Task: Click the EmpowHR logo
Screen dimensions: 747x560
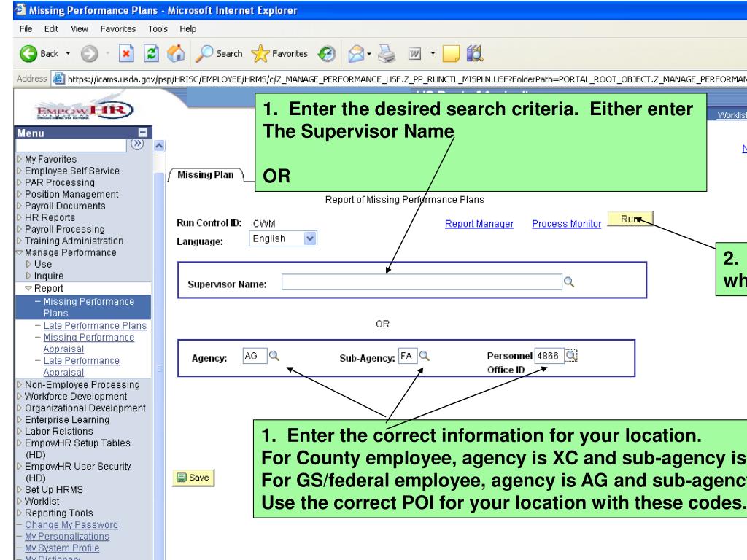Action: pyautogui.click(x=85, y=111)
